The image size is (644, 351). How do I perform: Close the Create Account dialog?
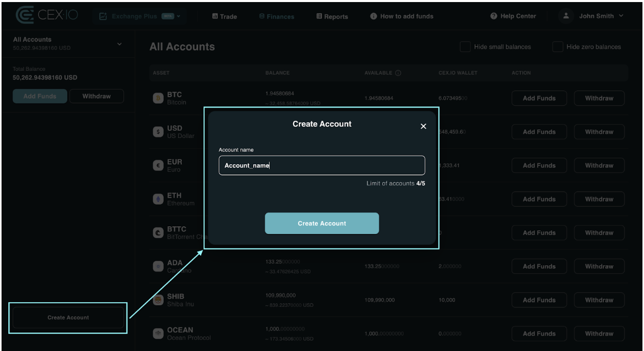423,126
